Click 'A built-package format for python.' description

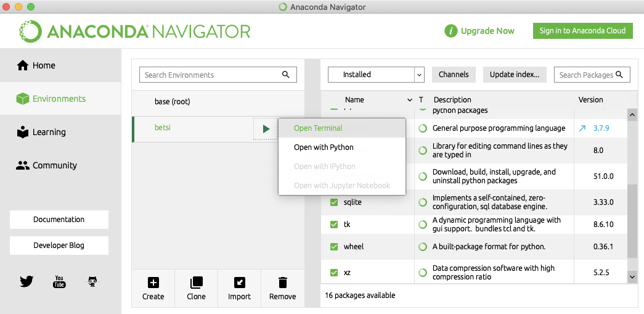(x=489, y=247)
